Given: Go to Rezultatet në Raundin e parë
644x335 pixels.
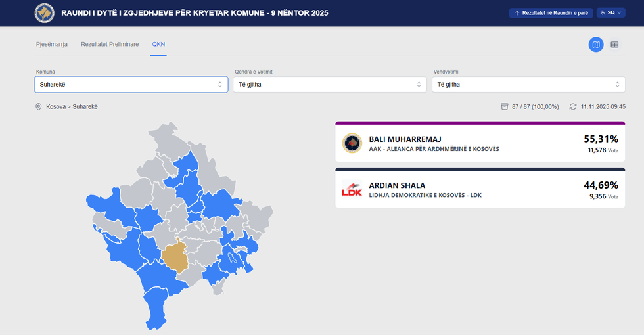Looking at the screenshot, I should point(551,13).
